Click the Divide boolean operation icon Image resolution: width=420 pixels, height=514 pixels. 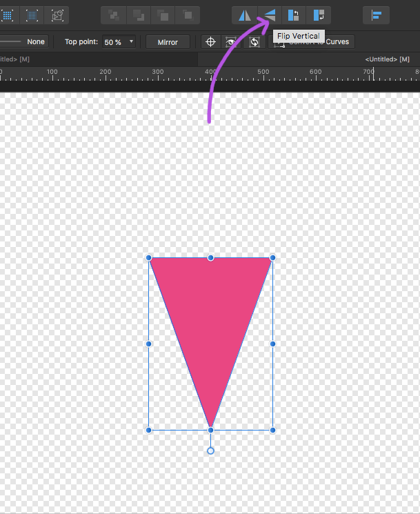188,15
